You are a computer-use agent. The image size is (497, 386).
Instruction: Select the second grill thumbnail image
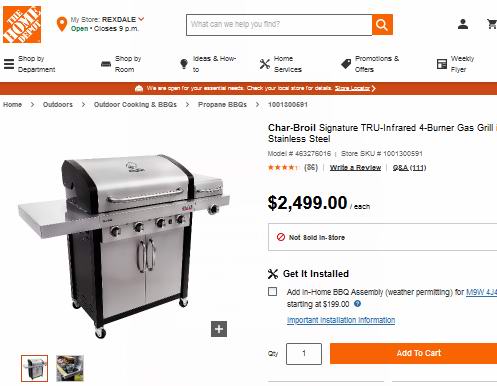(x=70, y=368)
